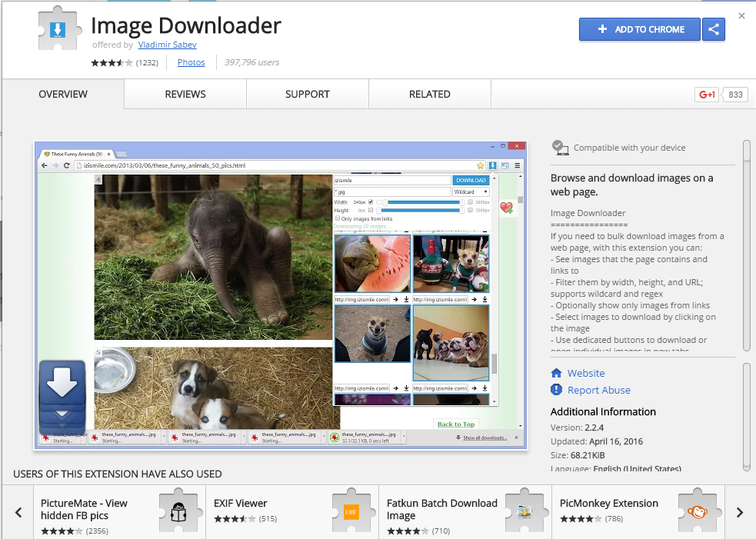The image size is (756, 539).
Task: Open the EXIF Viewer extension card
Action: coord(292,512)
